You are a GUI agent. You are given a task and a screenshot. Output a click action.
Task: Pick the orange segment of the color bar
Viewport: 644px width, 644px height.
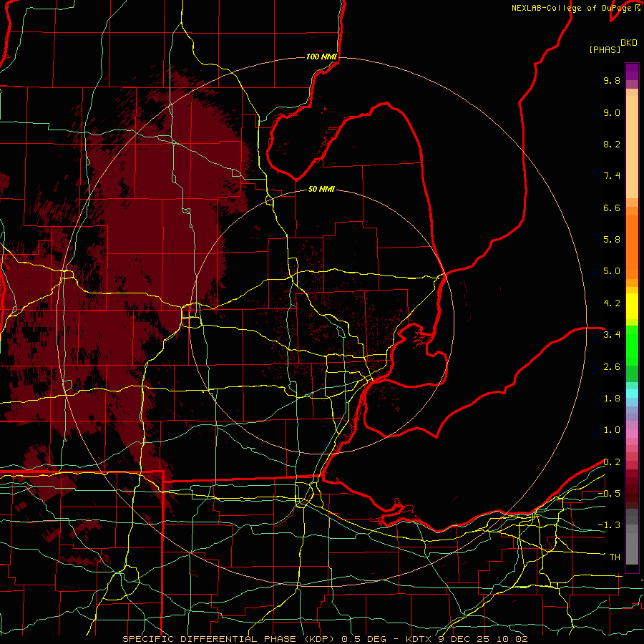(632, 248)
